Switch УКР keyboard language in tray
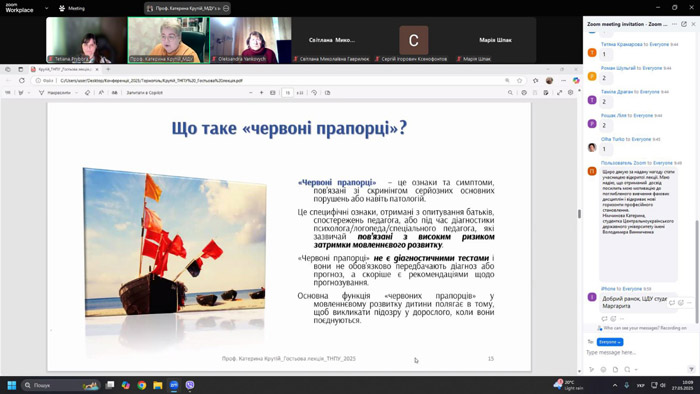The width and height of the screenshot is (700, 394). click(x=640, y=385)
